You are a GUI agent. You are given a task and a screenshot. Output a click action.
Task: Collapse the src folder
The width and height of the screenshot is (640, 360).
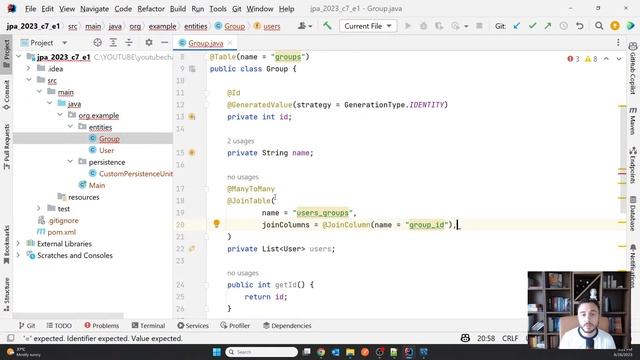point(29,80)
